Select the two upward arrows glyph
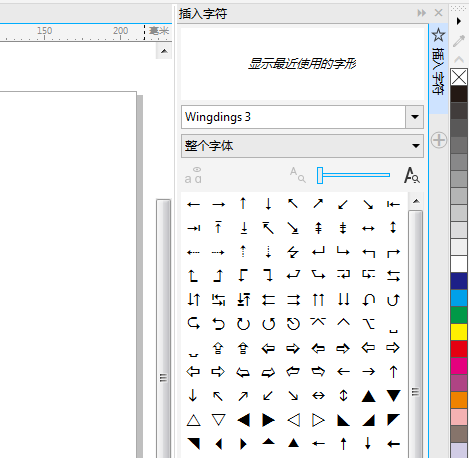Viewport: 470px width, 458px height. [318, 300]
